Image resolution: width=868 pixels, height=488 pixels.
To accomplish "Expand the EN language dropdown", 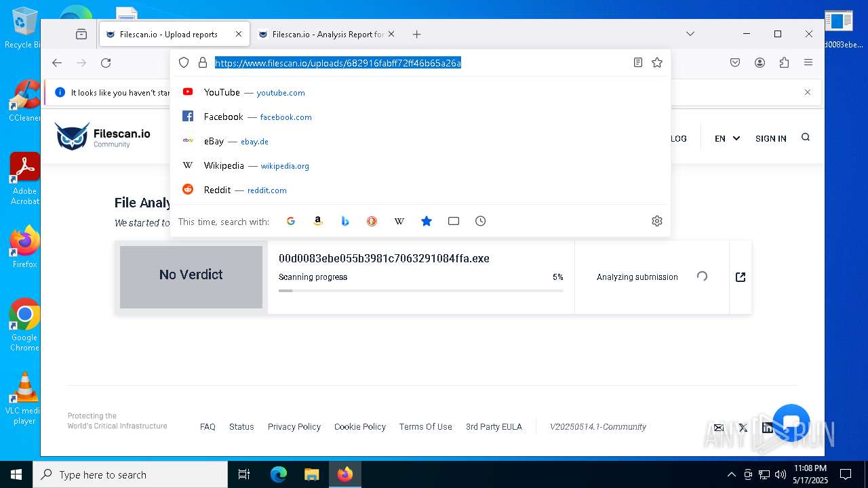I will point(727,138).
